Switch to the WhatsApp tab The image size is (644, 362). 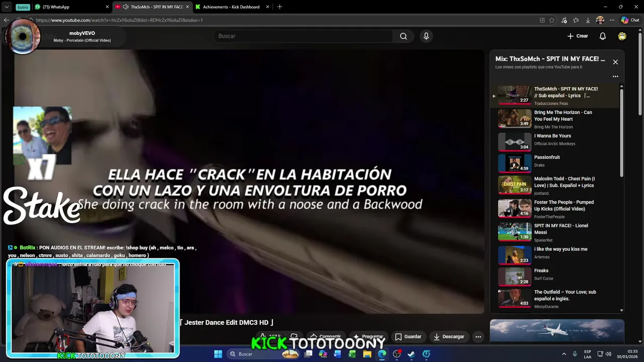click(70, 7)
